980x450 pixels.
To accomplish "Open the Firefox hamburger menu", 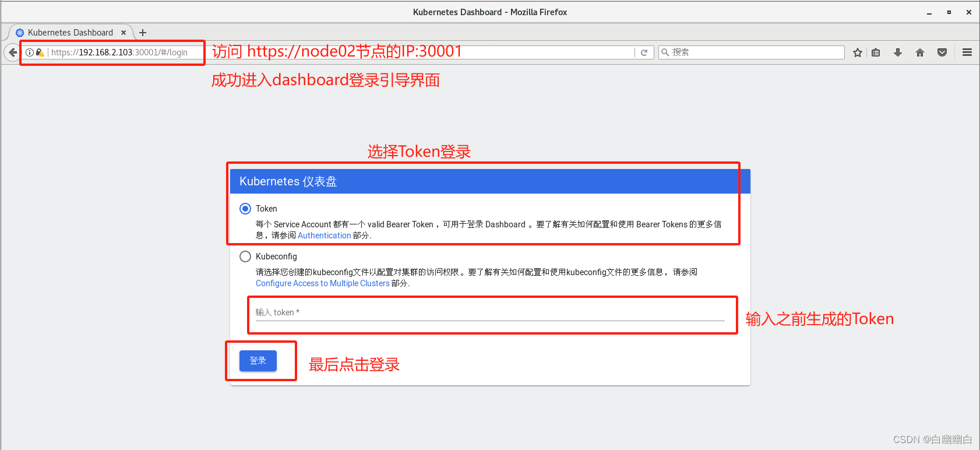I will pyautogui.click(x=967, y=52).
